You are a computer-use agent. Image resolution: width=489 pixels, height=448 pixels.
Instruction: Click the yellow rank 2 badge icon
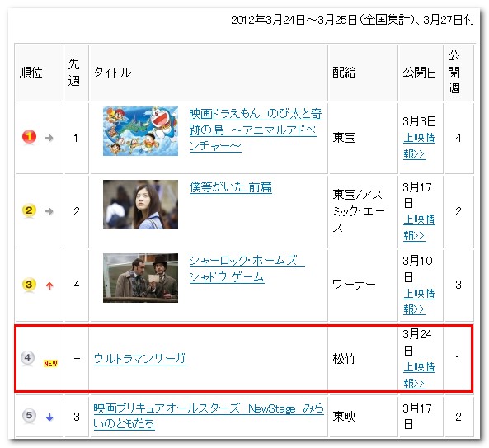[29, 210]
